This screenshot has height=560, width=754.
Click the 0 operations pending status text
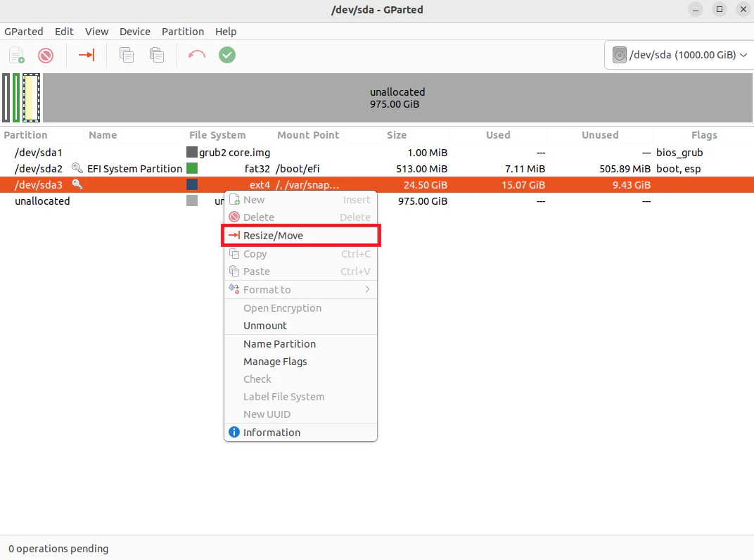tap(58, 549)
